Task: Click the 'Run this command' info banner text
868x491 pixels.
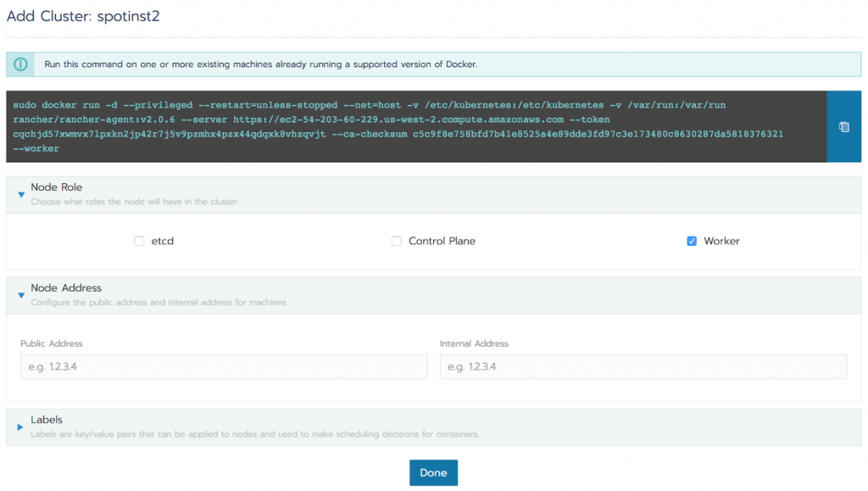Action: (261, 64)
